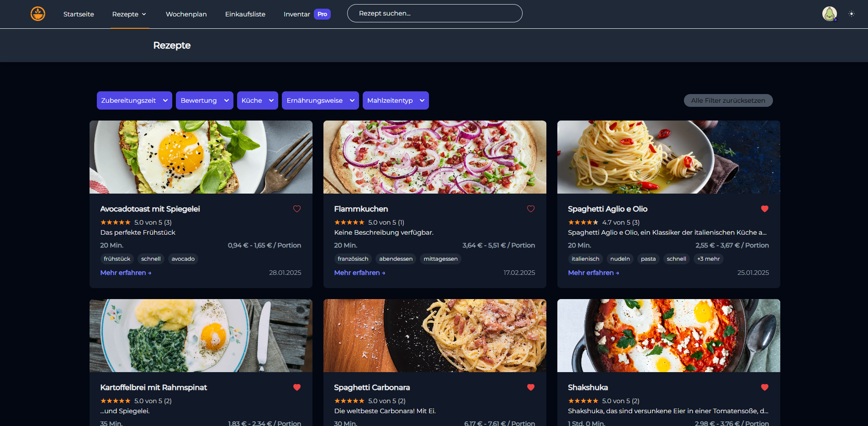Click heart icon on Kartoffelbrei mit Rahmspinat

(x=297, y=387)
